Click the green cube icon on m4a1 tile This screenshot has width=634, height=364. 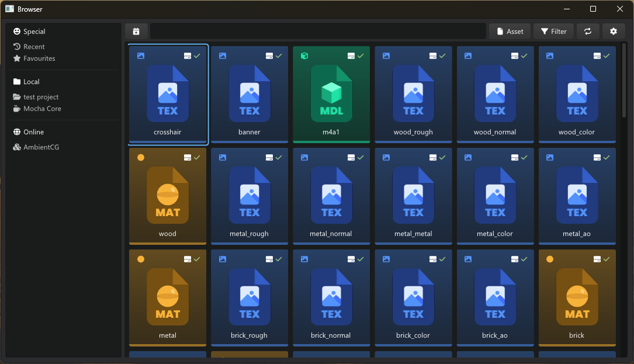point(304,56)
